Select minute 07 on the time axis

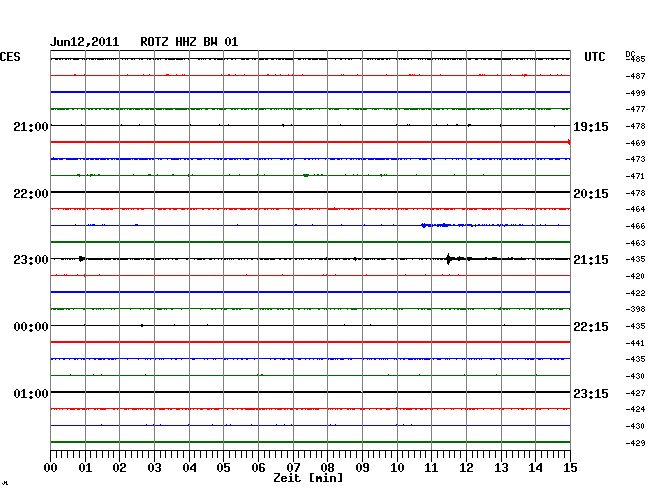[x=293, y=467]
